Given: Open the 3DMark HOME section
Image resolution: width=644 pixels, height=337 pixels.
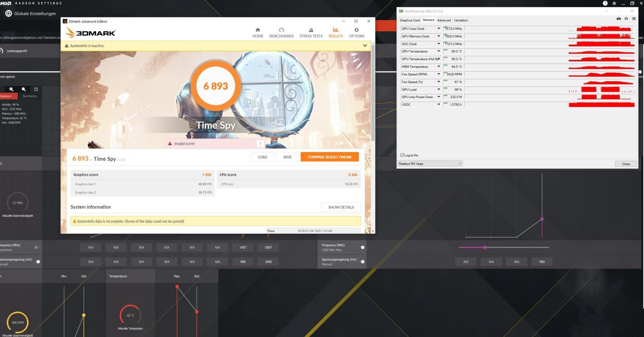Looking at the screenshot, I should (x=258, y=33).
